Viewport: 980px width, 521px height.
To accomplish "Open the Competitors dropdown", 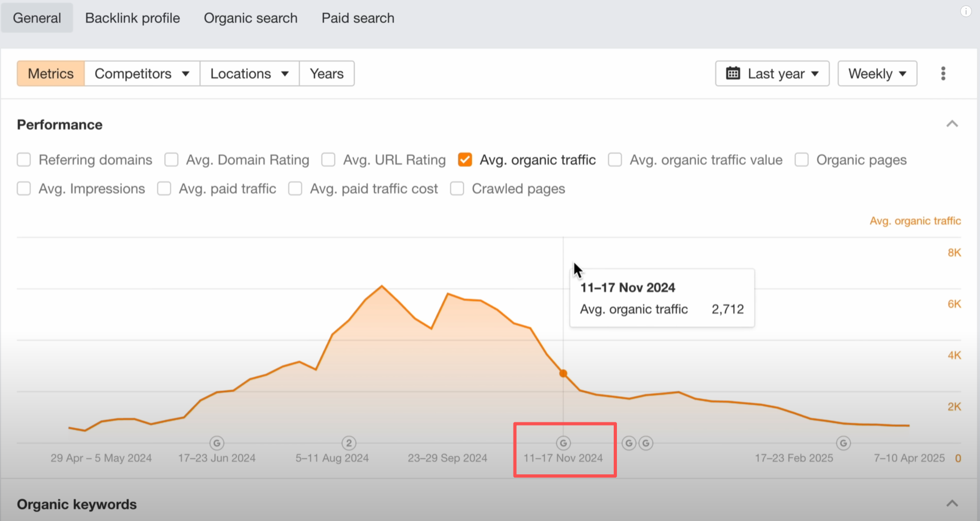I will [142, 73].
